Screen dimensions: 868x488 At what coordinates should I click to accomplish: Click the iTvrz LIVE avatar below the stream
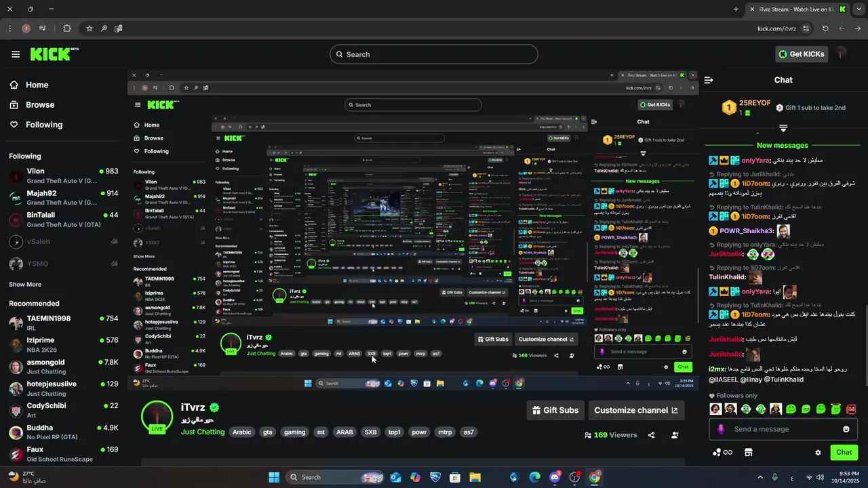click(x=157, y=417)
